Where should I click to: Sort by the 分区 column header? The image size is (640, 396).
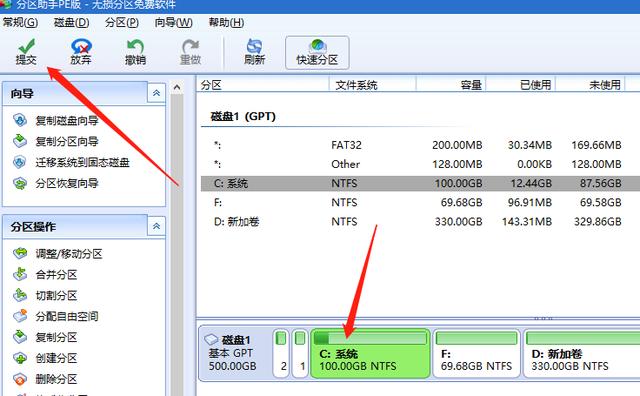(x=263, y=85)
